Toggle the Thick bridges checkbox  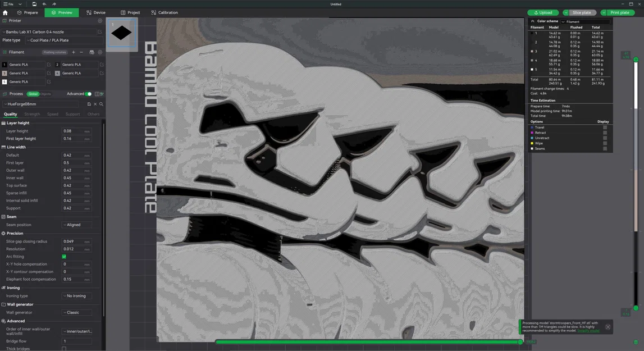pos(64,349)
